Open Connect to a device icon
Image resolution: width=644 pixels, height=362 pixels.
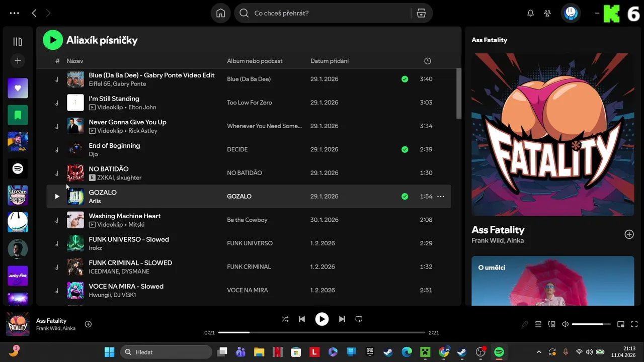tap(551, 324)
